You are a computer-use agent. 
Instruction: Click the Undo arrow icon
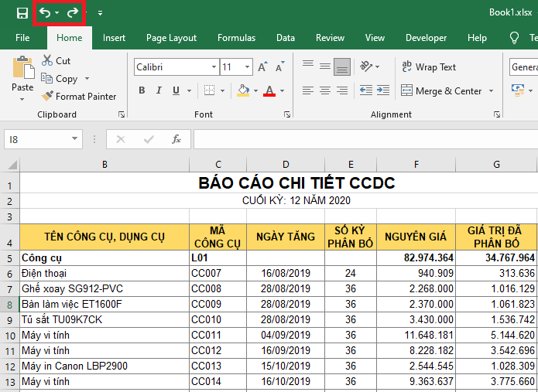point(45,13)
